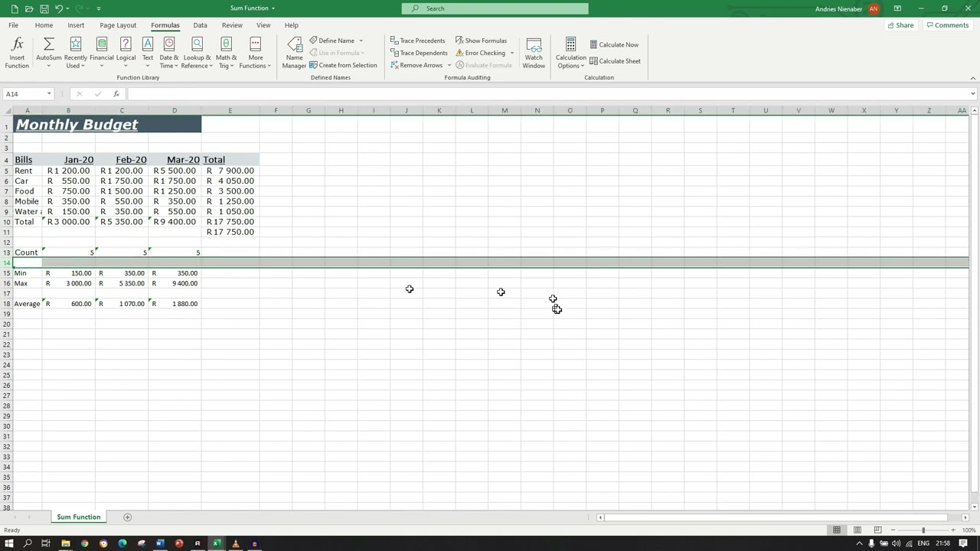
Task: Click in the Search box in title bar
Action: point(495,8)
